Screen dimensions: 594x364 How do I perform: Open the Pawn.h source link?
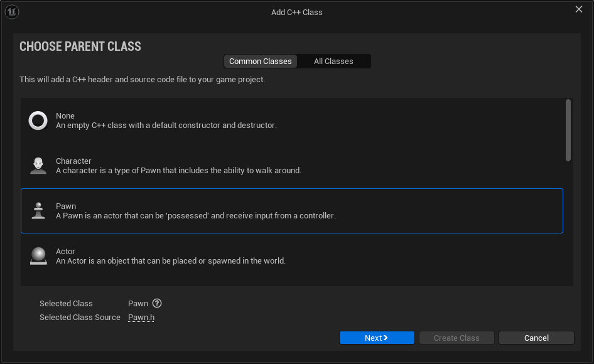tap(141, 318)
